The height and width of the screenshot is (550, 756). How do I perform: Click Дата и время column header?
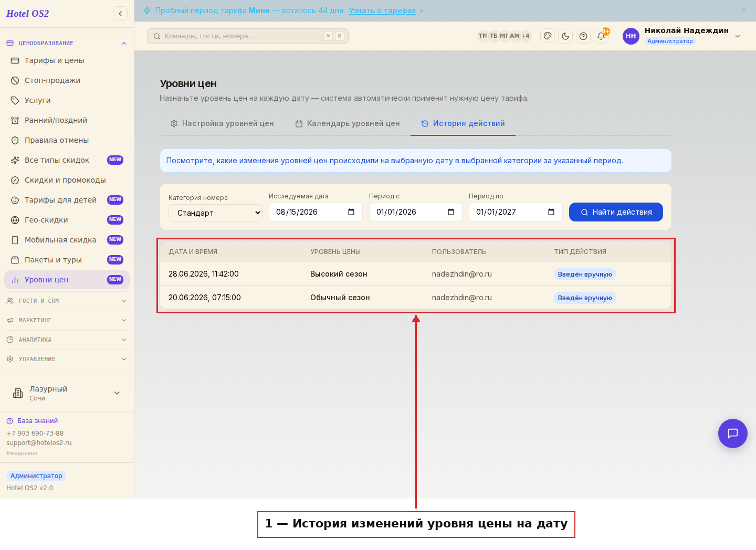[193, 252]
